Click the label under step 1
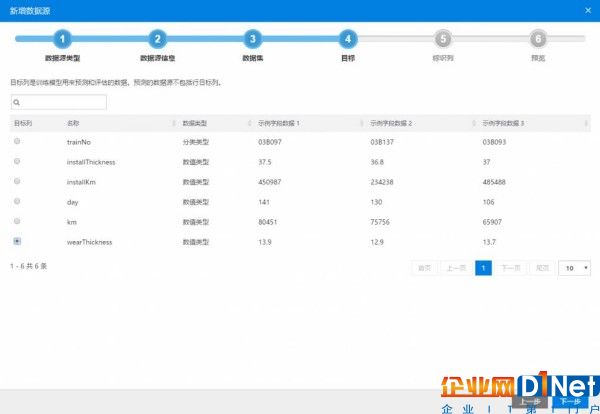 62,58
